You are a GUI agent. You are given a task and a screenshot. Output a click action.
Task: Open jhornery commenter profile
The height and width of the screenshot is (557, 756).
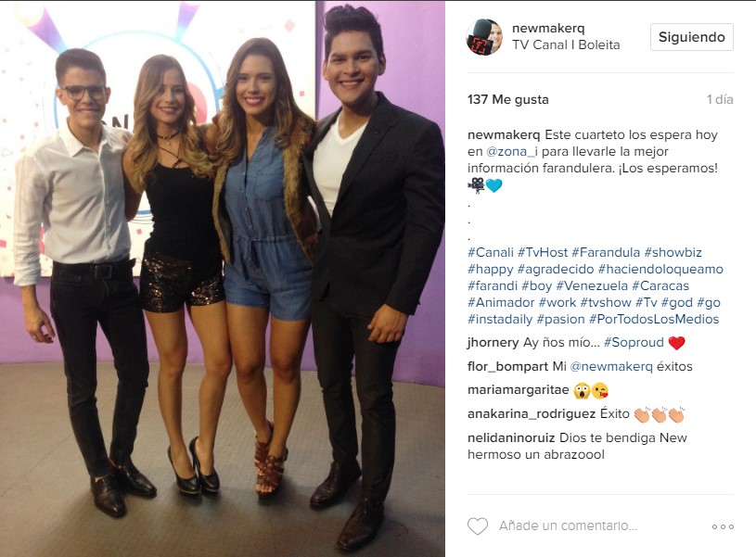tap(493, 343)
